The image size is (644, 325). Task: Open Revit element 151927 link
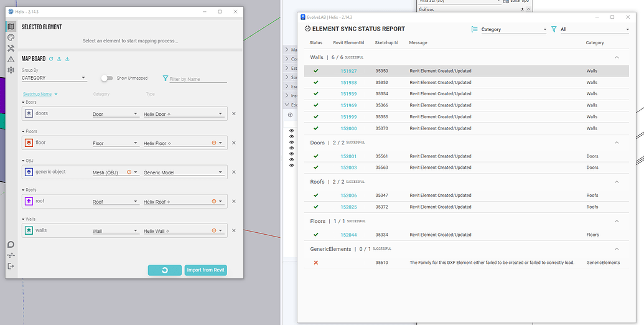tap(348, 71)
